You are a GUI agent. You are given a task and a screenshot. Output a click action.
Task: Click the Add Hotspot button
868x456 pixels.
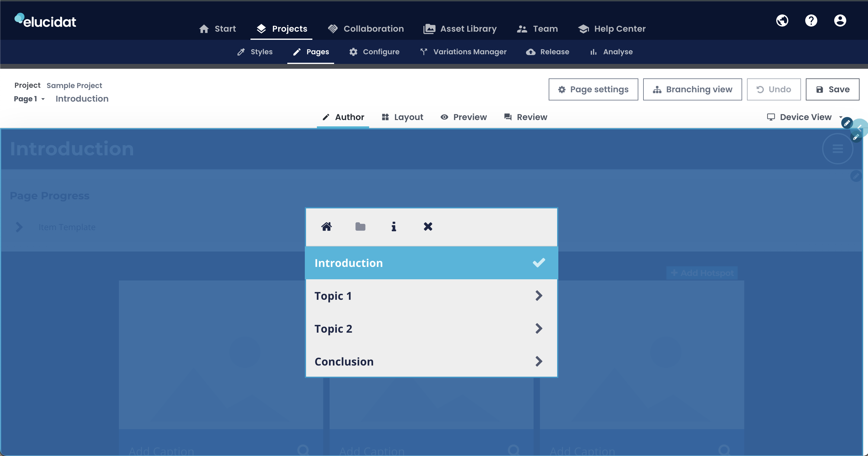pyautogui.click(x=702, y=273)
